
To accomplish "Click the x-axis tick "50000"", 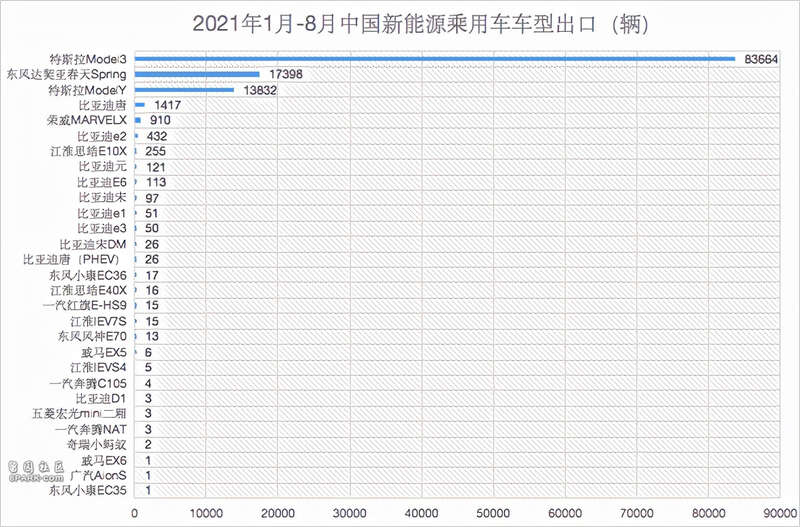I will click(x=493, y=514).
